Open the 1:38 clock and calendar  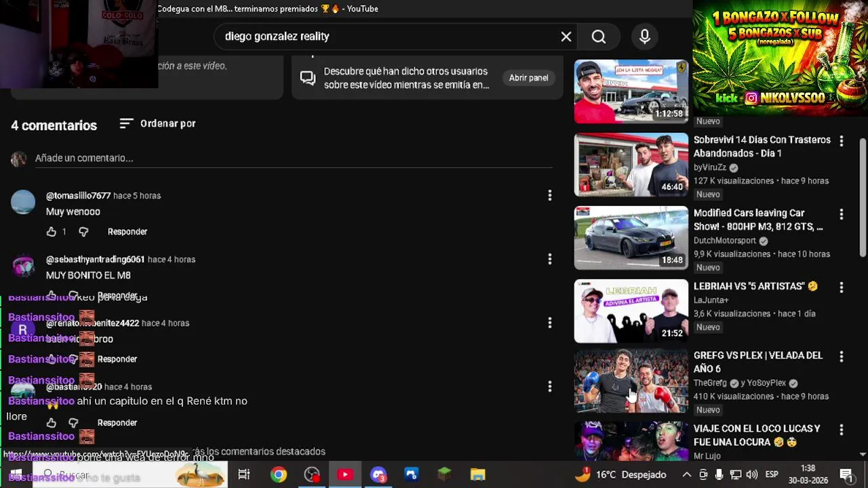tap(808, 474)
